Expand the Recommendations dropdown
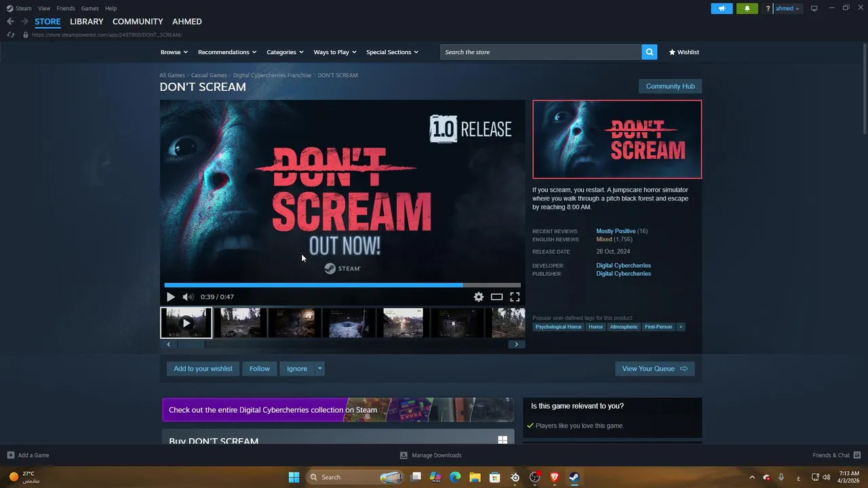 (227, 52)
